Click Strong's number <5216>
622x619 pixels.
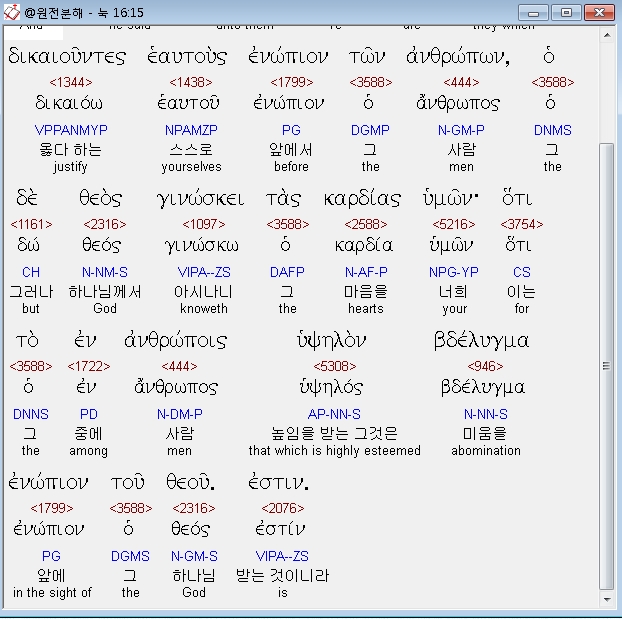(454, 225)
